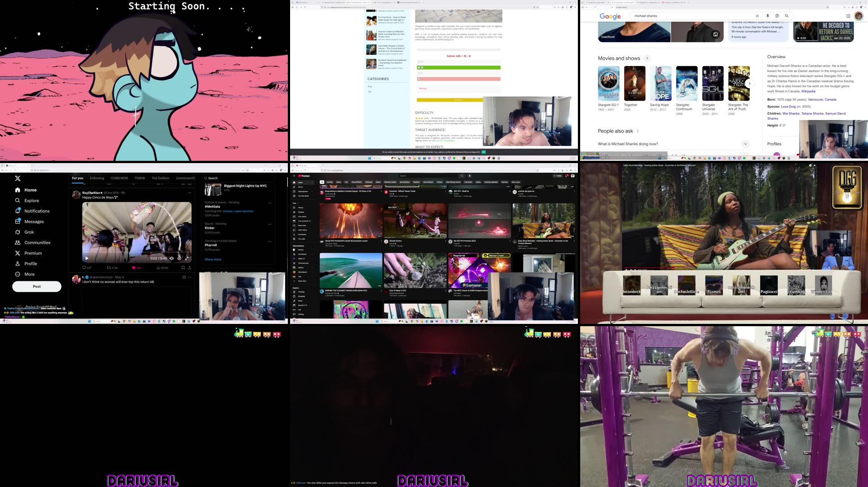
Task: Click the Google search magnifier button
Action: (x=786, y=16)
